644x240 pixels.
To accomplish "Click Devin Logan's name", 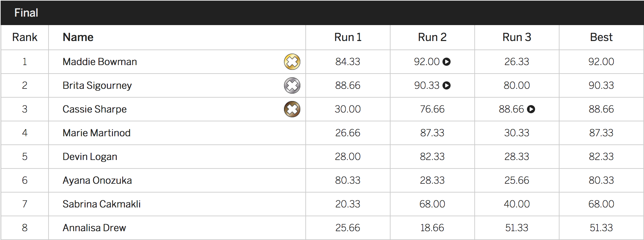I will tap(90, 157).
